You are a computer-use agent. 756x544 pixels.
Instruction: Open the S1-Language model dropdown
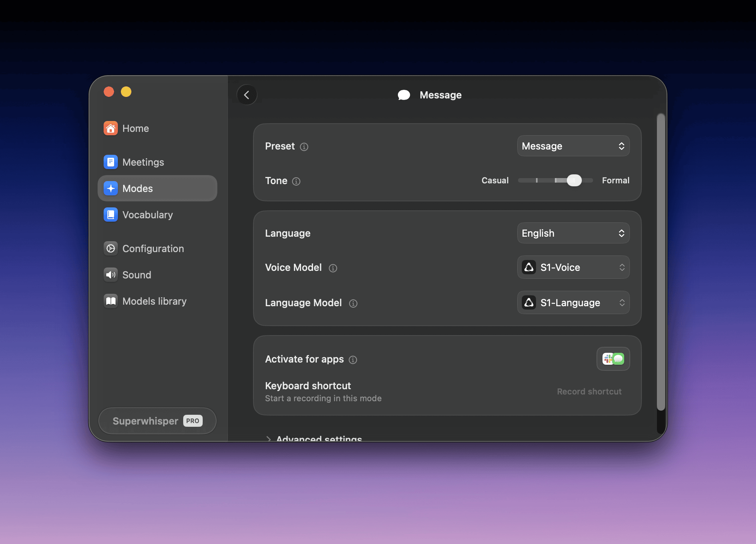click(x=573, y=303)
